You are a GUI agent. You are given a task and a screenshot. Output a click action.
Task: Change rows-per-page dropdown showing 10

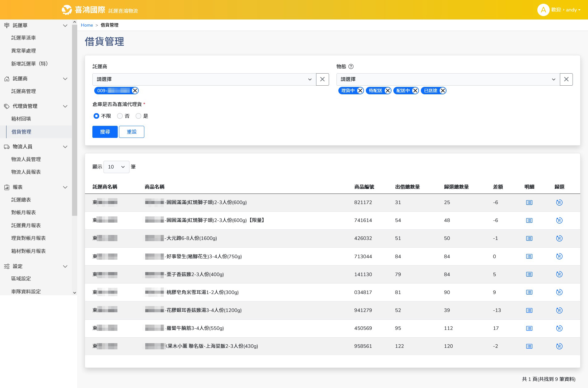(x=116, y=167)
